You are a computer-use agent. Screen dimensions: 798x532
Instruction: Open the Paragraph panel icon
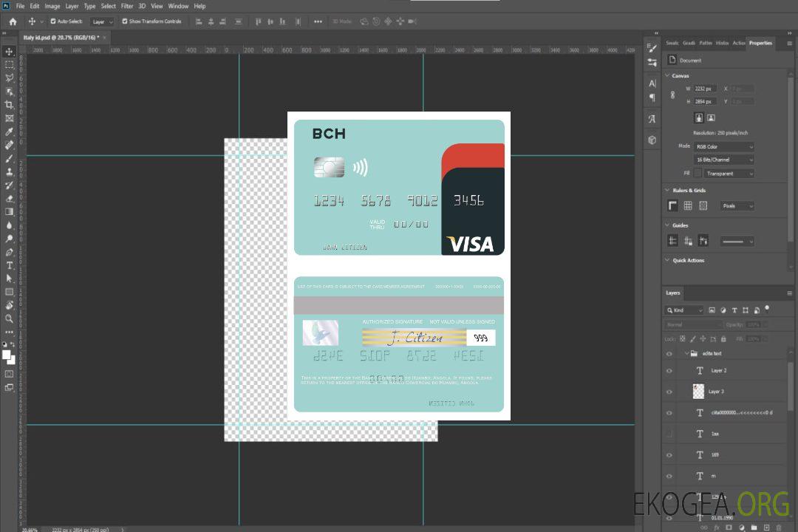click(652, 98)
